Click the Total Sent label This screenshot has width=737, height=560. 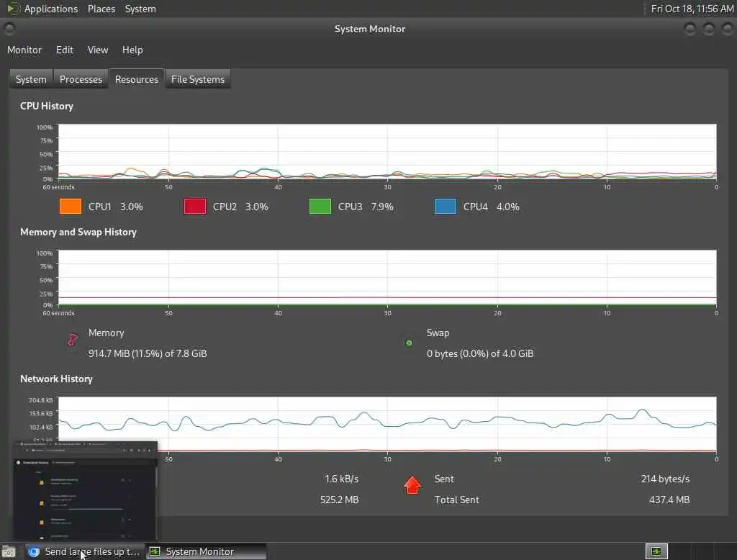[457, 500]
